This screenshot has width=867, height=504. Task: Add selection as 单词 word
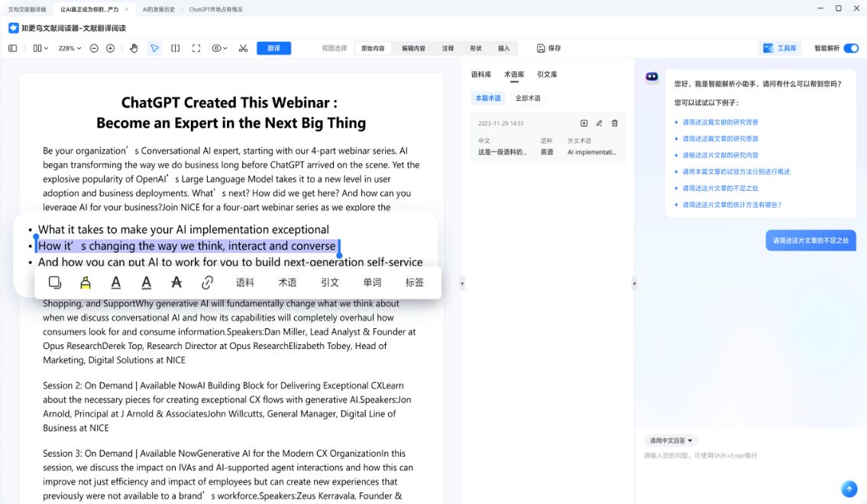click(372, 283)
